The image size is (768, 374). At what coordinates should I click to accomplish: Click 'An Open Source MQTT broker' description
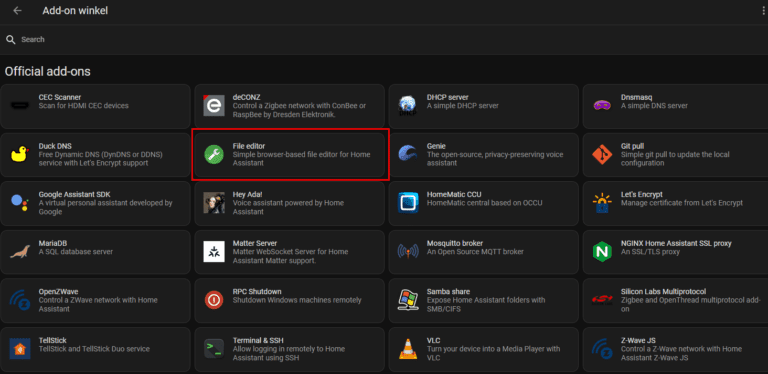(x=475, y=252)
